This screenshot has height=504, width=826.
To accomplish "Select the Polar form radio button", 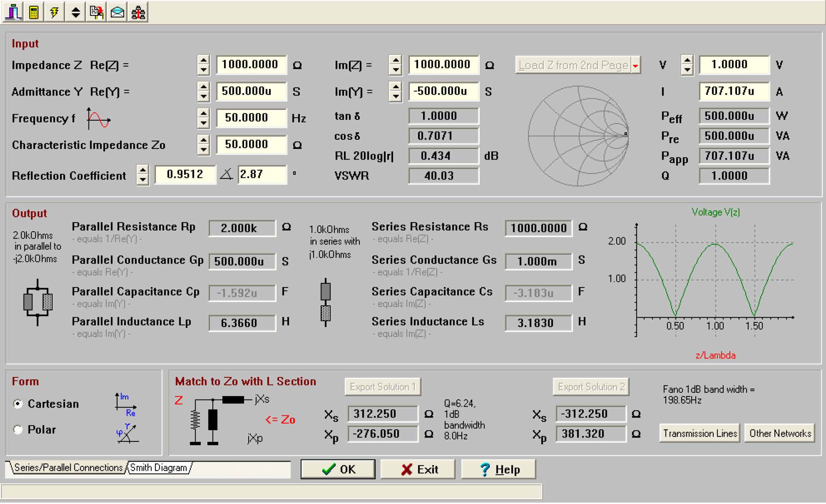I will (18, 430).
